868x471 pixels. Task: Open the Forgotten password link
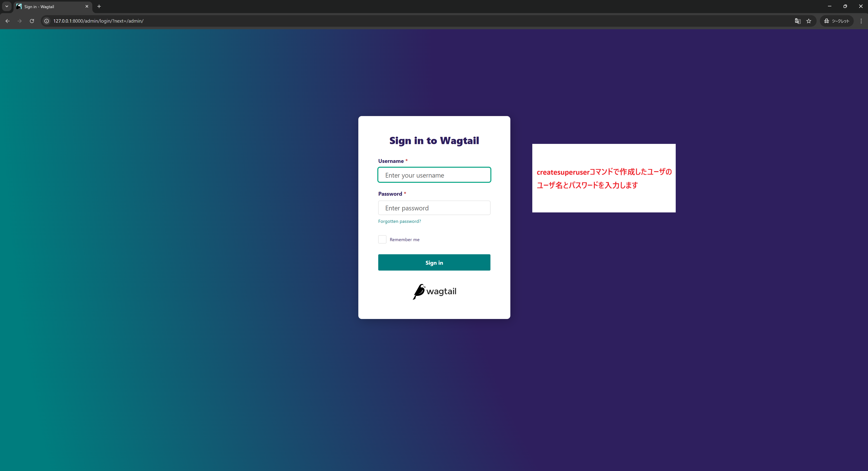coord(399,221)
